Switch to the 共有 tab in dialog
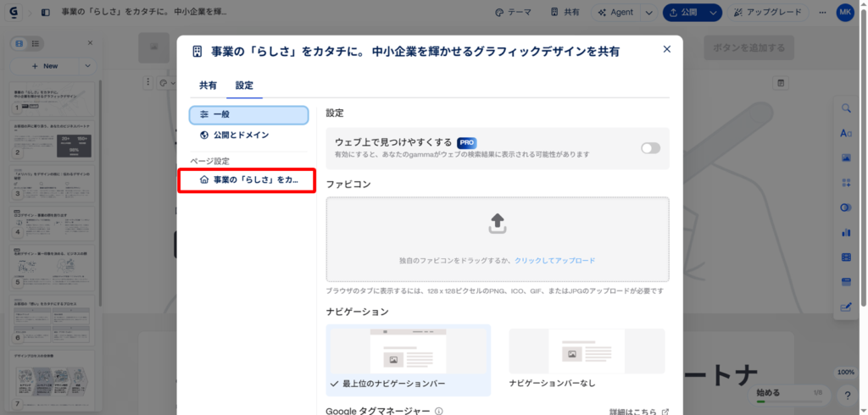 [208, 86]
